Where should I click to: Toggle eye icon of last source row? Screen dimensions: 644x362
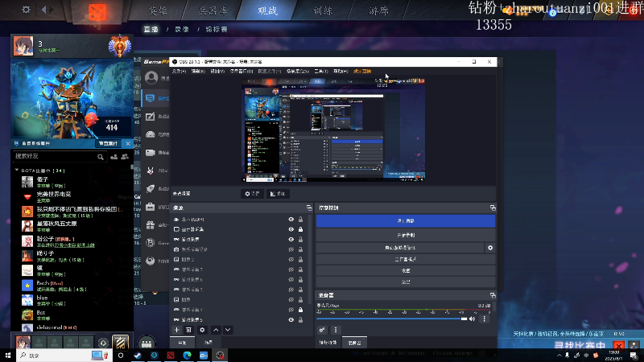291,319
